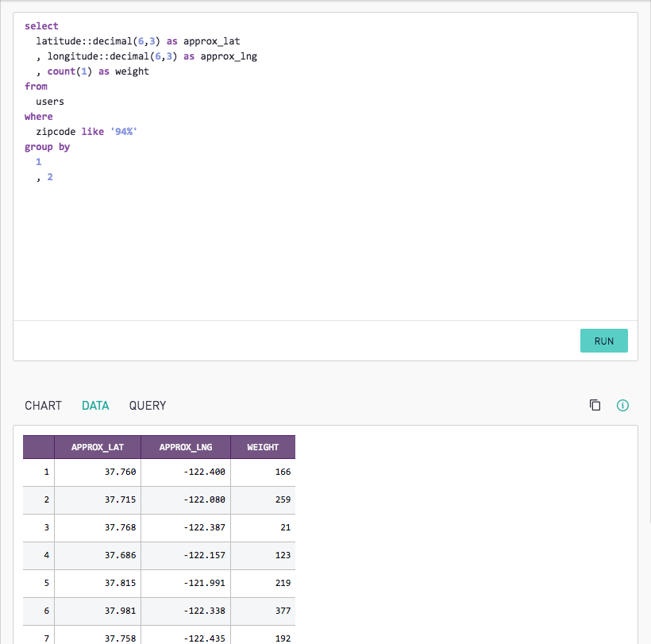
Task: Select row number 1 in results table
Action: [x=39, y=472]
